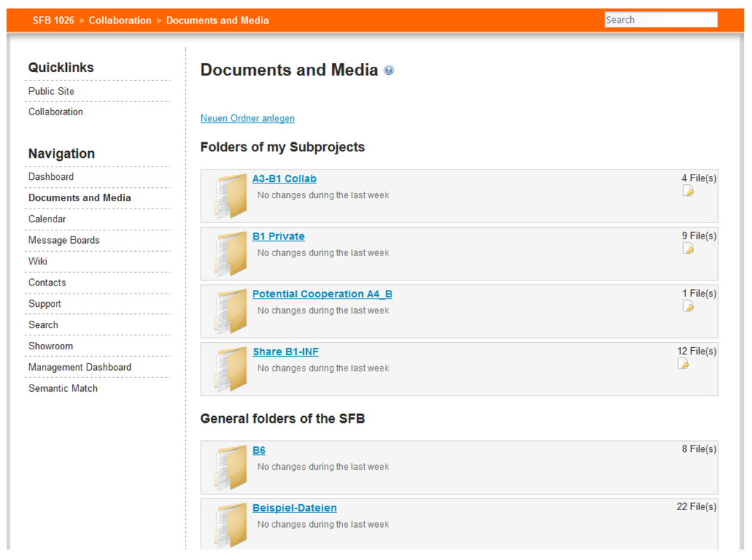Click the A3-B1 Collab folder icon

pyautogui.click(x=231, y=196)
